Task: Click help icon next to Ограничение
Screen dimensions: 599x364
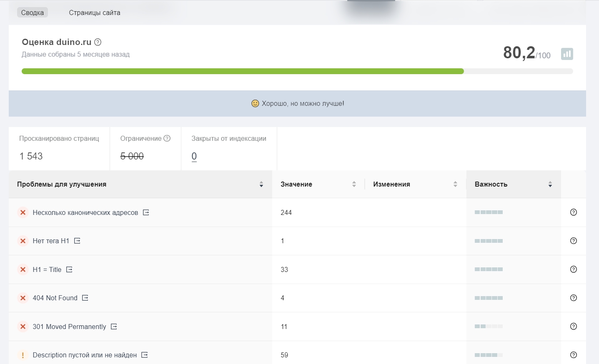Action: tap(167, 138)
